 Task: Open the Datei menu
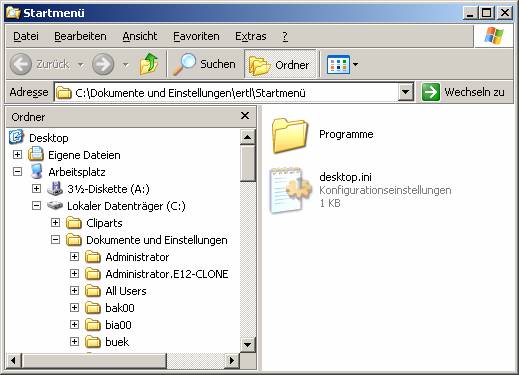(x=26, y=36)
